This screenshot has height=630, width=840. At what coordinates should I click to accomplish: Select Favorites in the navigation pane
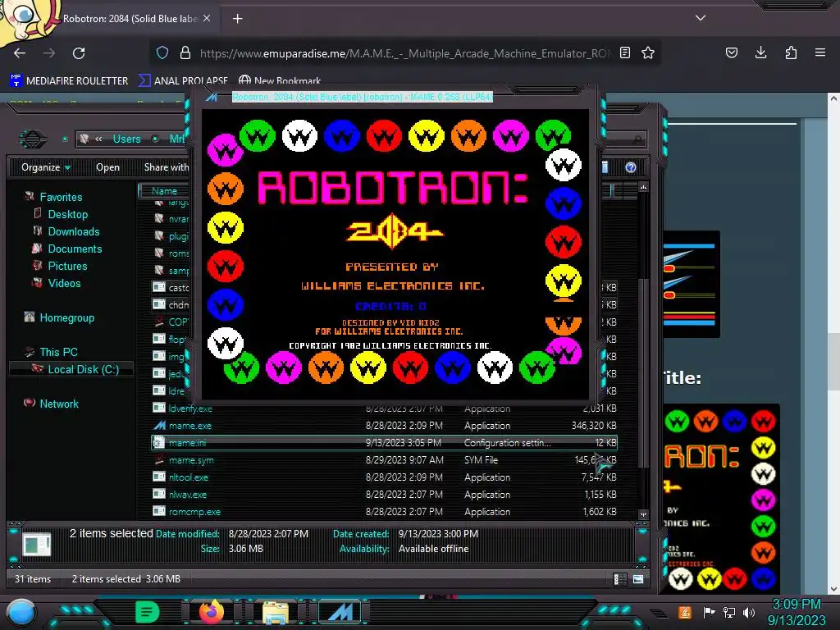pos(61,197)
